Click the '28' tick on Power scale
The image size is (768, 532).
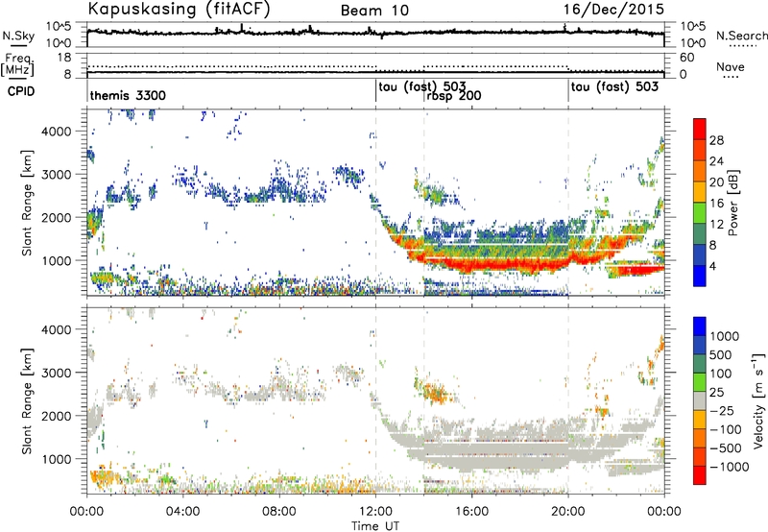coord(716,140)
